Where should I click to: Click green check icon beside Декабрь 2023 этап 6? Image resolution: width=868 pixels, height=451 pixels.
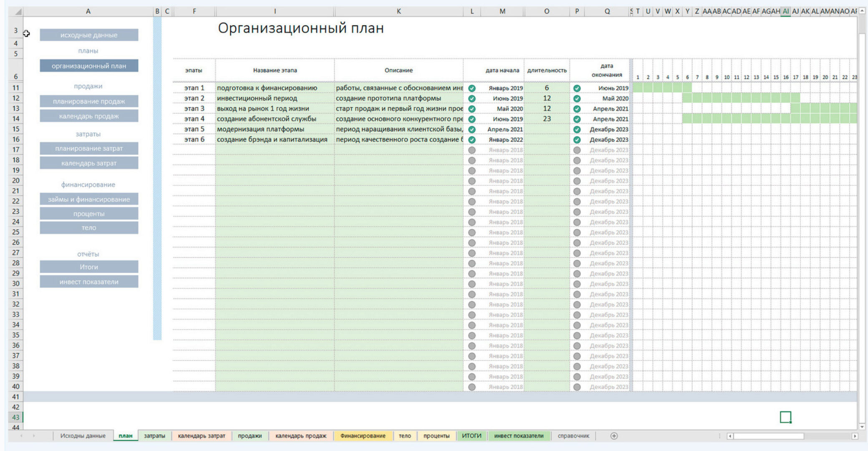[x=577, y=140]
